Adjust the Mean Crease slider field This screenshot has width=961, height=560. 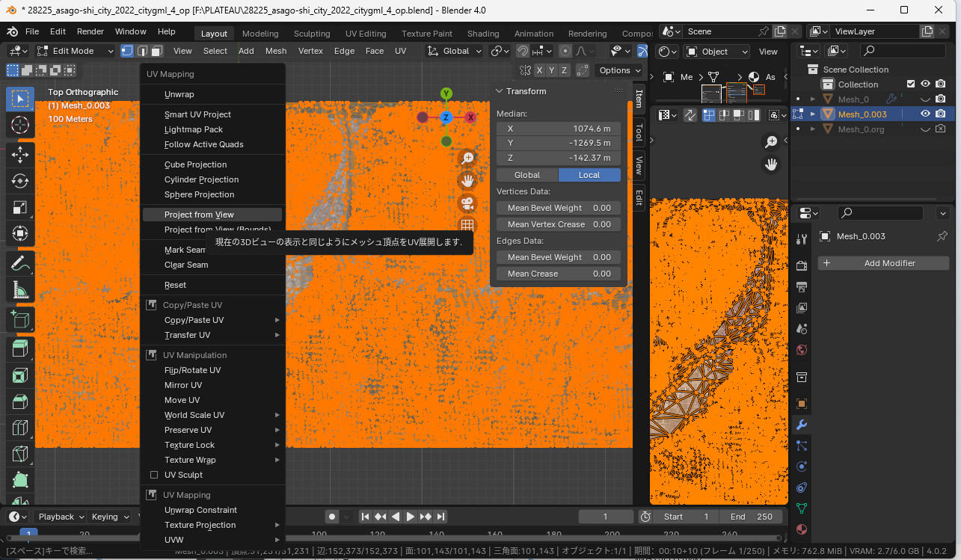click(558, 274)
